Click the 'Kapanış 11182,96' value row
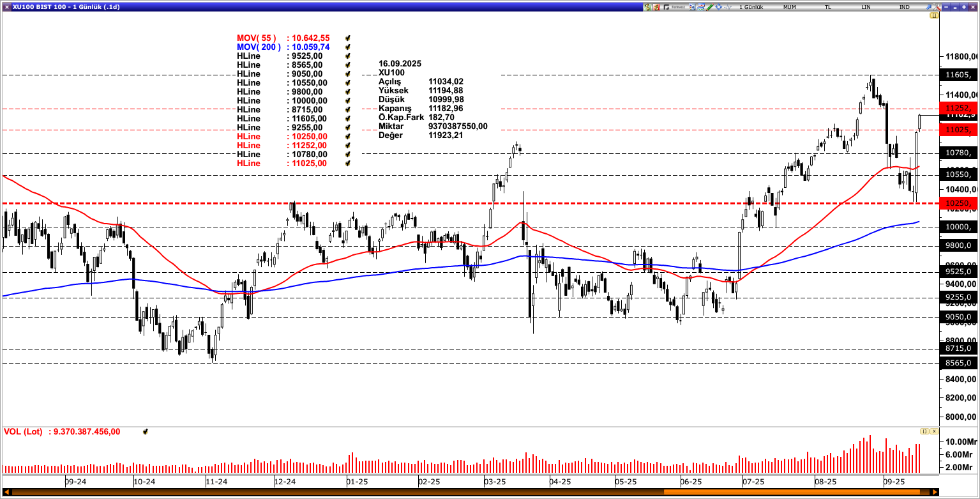 [421, 109]
